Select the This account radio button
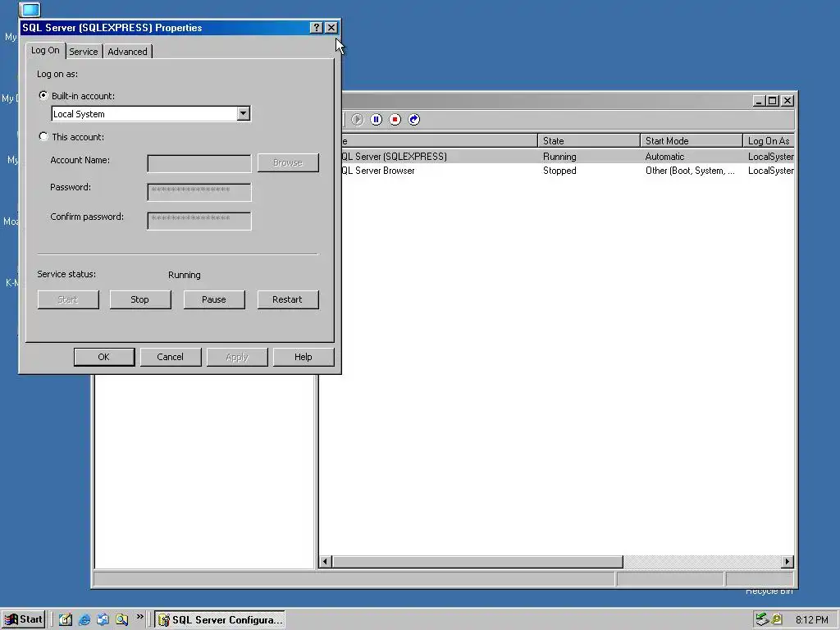 tap(43, 137)
